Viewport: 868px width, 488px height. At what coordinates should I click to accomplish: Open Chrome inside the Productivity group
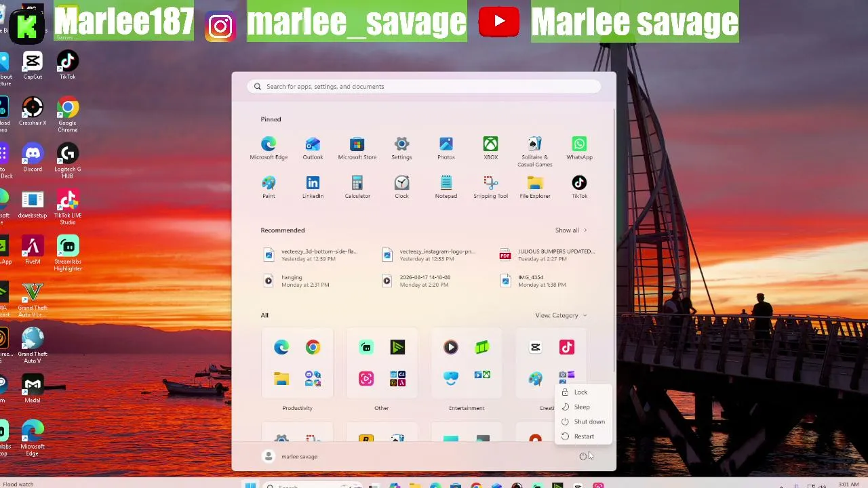(313, 348)
